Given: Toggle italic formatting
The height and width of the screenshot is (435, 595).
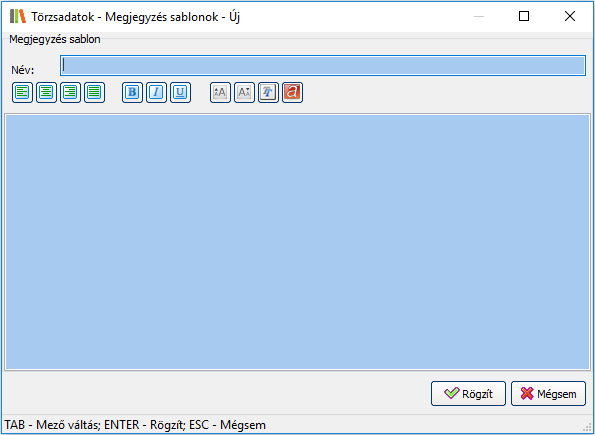Looking at the screenshot, I should (x=156, y=93).
